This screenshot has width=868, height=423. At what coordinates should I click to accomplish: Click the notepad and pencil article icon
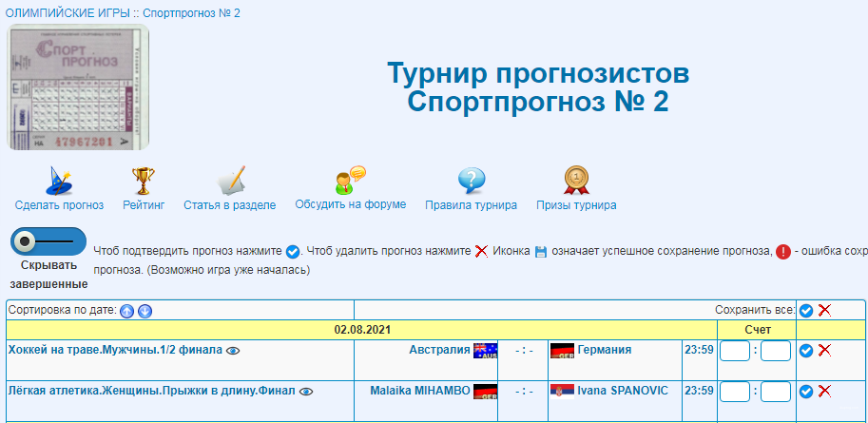tap(230, 181)
